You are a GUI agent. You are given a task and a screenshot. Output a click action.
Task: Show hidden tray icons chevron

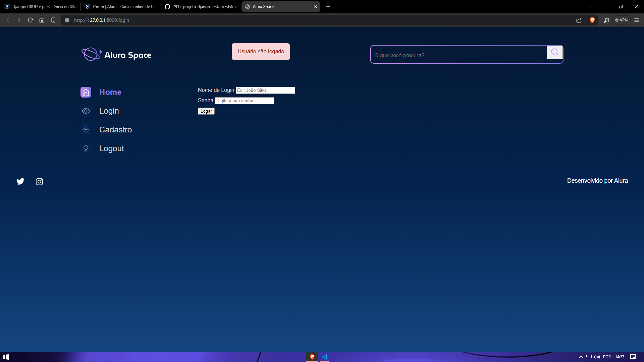[x=581, y=357]
